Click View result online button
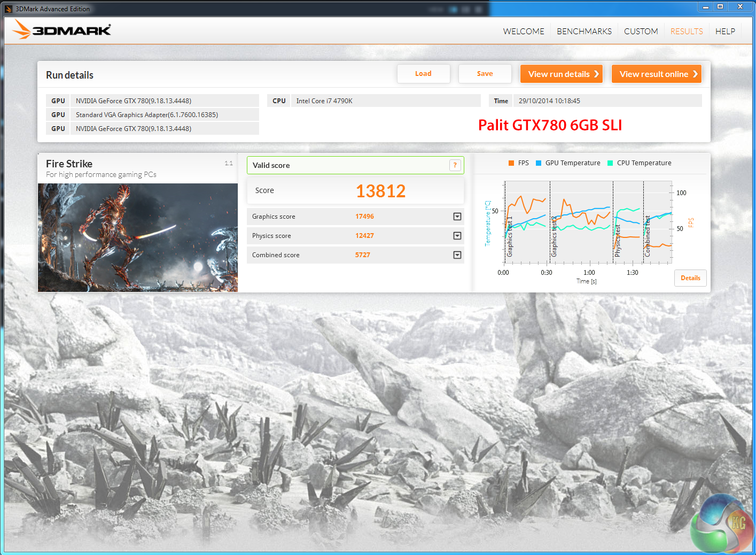This screenshot has width=756, height=555. [x=657, y=74]
